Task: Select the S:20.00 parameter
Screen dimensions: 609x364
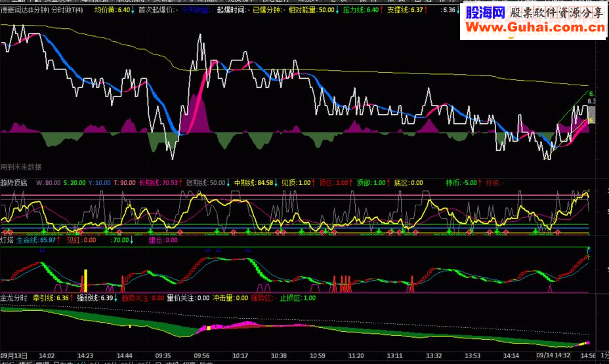Action: (x=75, y=183)
